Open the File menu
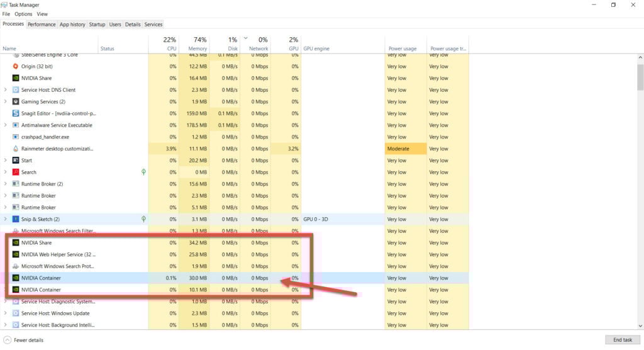The image size is (644, 350). pyautogui.click(x=6, y=14)
